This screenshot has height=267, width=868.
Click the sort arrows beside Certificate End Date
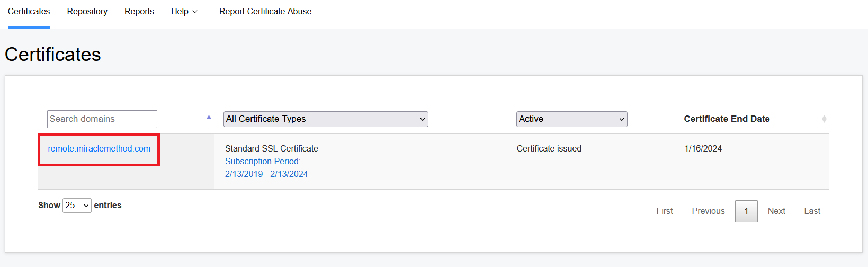click(824, 119)
